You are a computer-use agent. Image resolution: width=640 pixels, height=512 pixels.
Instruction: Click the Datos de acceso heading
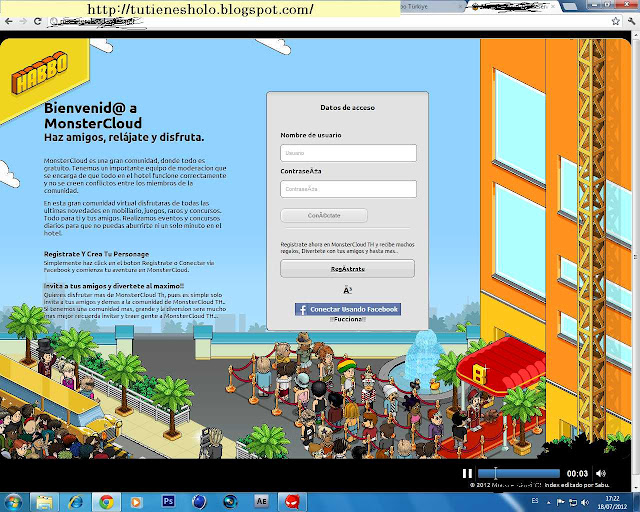347,108
